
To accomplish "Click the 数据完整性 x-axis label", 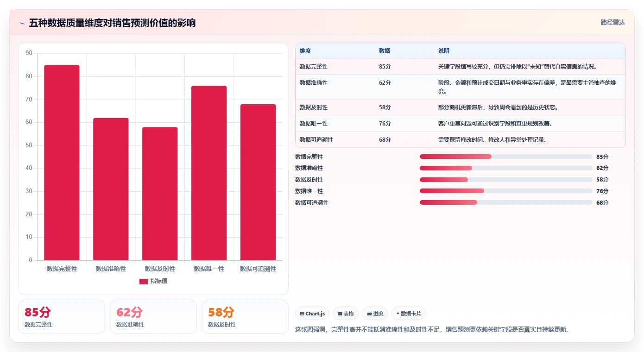I will pyautogui.click(x=62, y=269).
